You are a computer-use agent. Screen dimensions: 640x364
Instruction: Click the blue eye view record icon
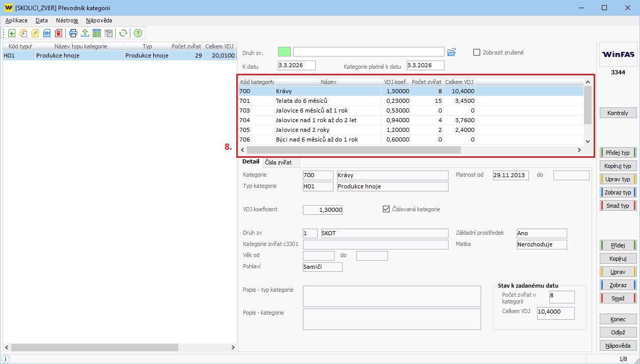click(x=46, y=34)
